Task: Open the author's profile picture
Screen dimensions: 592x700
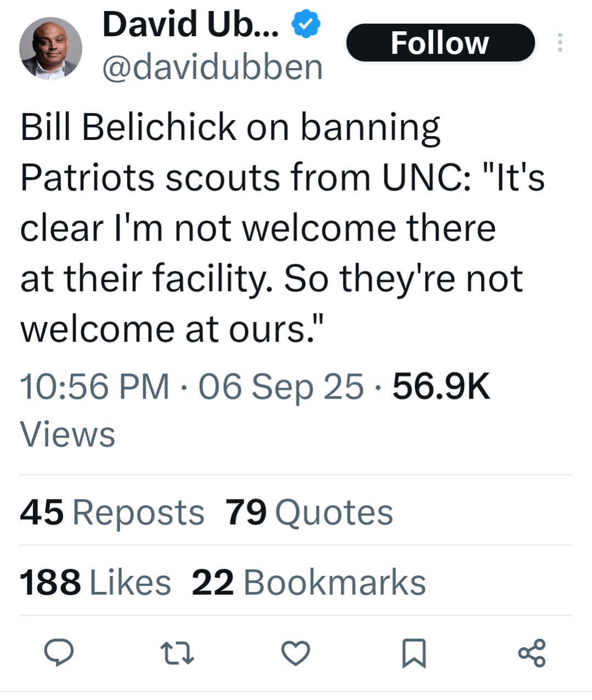Action: [x=50, y=49]
